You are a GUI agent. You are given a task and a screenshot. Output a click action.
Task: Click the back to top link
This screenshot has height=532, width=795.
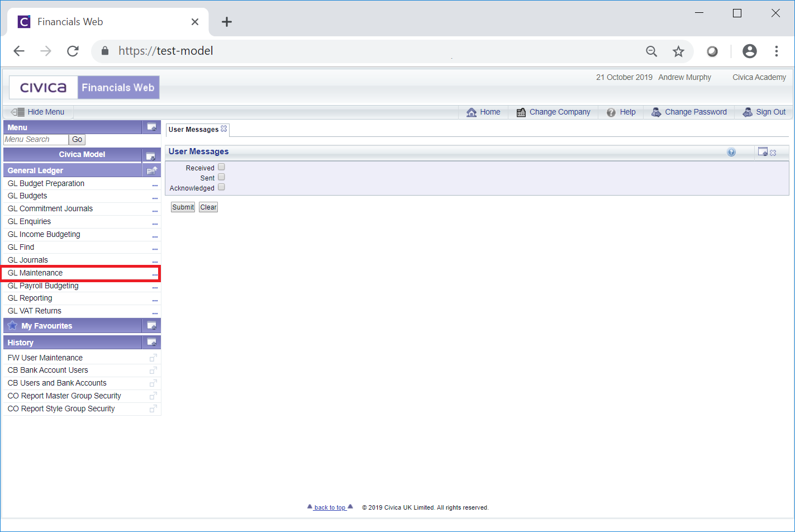[330, 507]
